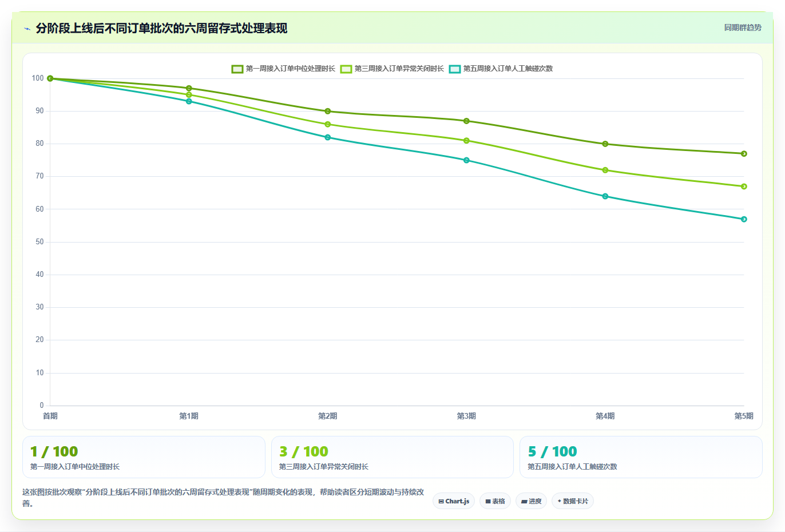Select the teal data point at 第5期
This screenshot has height=532, width=785.
(744, 219)
